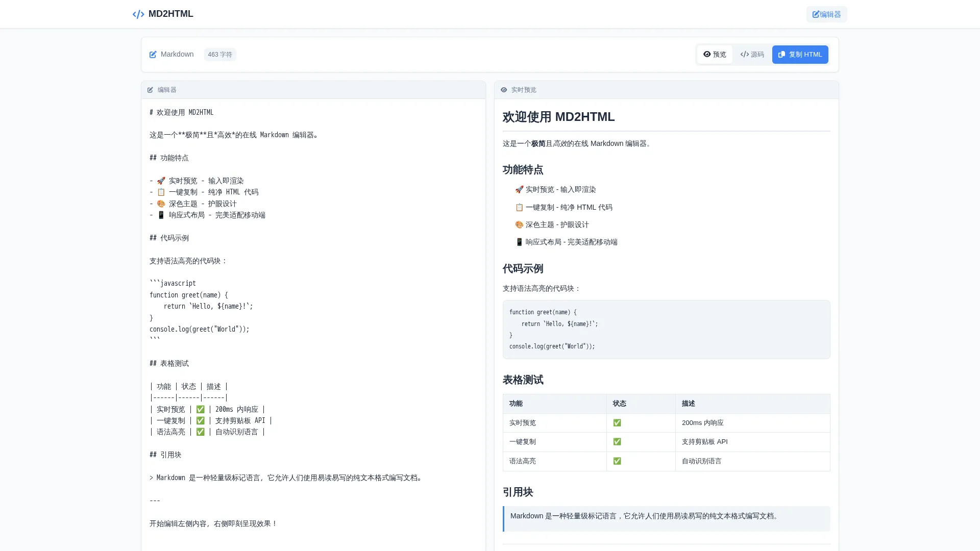Open the 编辑器 from the top navigation bar
Viewport: 980px width, 551px height.
(x=826, y=14)
